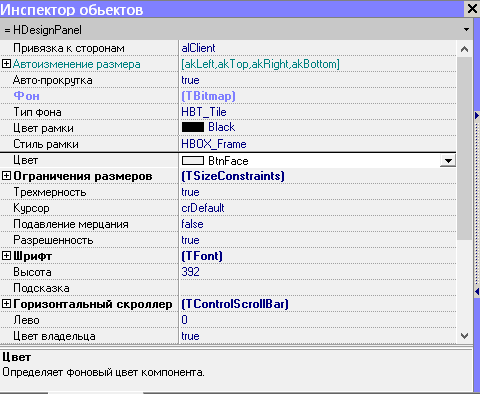The image size is (480, 394).
Task: Click the Высота value 392
Action: [x=190, y=272]
